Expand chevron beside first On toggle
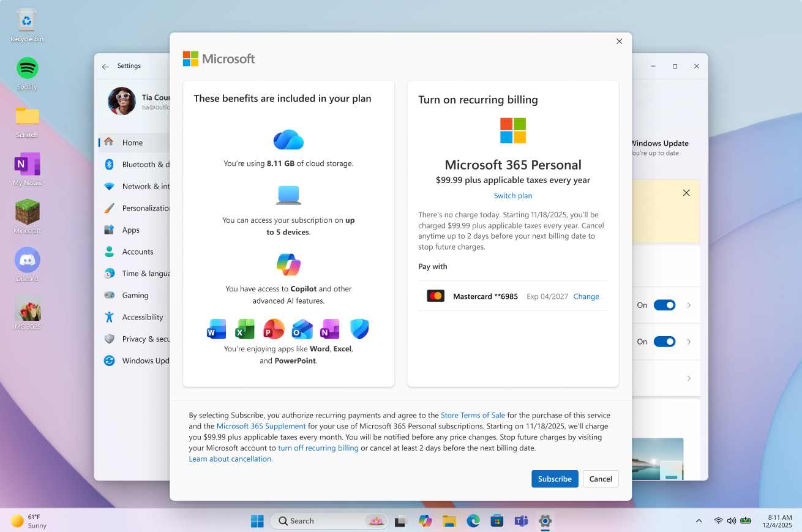The width and height of the screenshot is (802, 532). coord(689,305)
